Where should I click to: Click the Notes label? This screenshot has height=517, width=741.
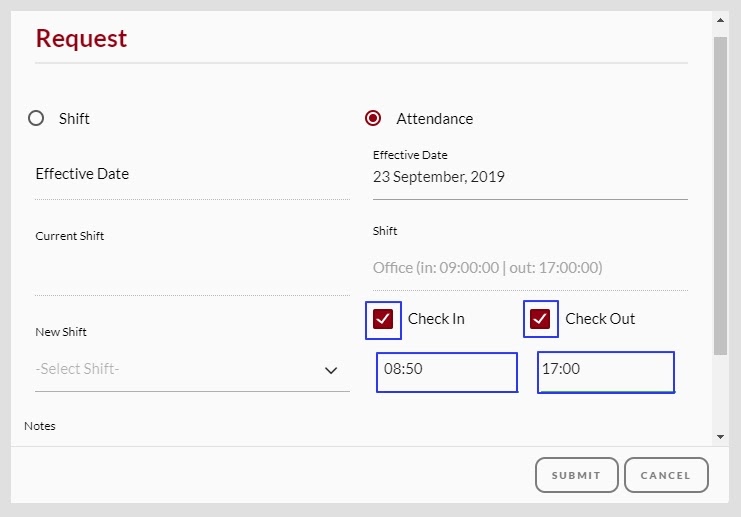40,426
